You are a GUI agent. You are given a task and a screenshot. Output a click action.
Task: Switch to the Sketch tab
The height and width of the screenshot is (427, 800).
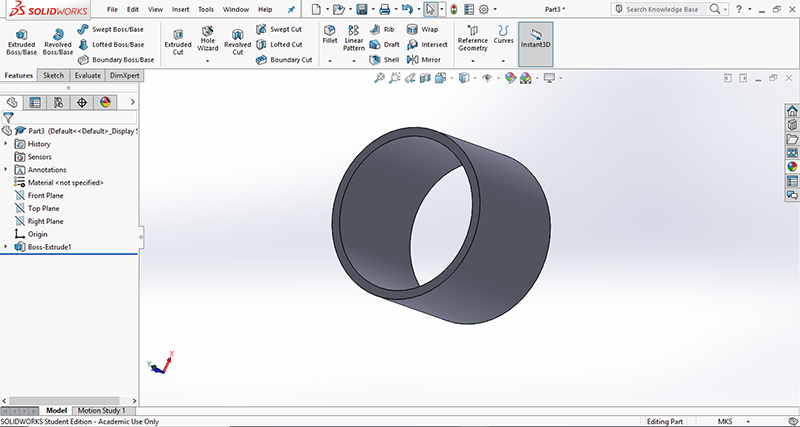(x=53, y=75)
